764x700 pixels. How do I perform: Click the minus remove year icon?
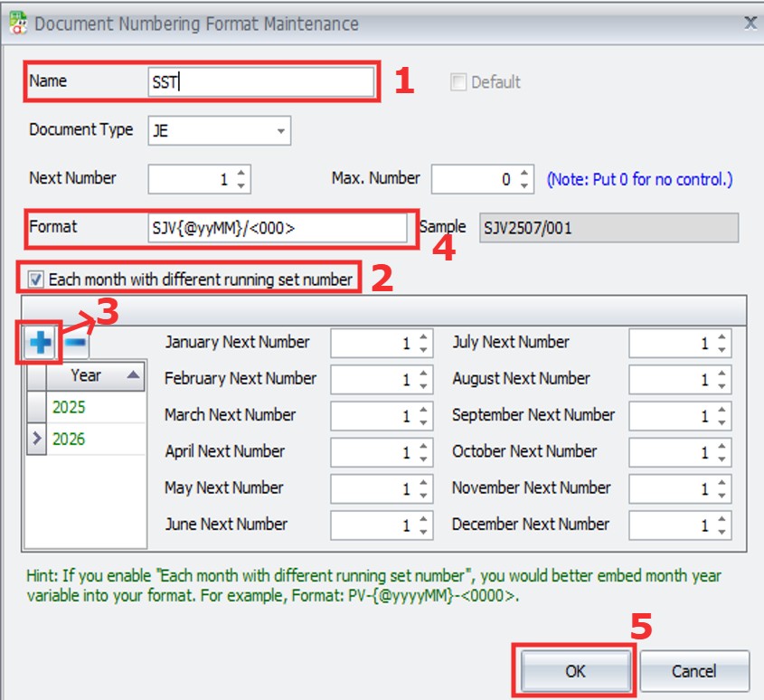tap(77, 344)
